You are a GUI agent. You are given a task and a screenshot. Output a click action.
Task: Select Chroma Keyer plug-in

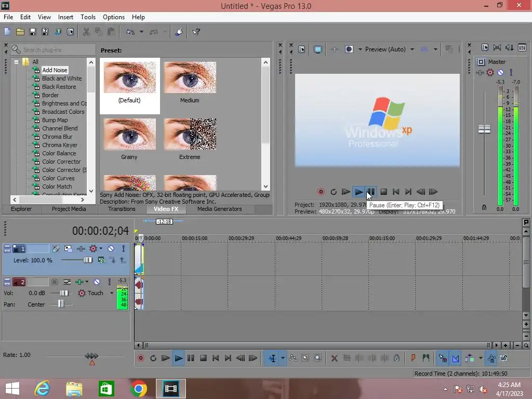60,145
